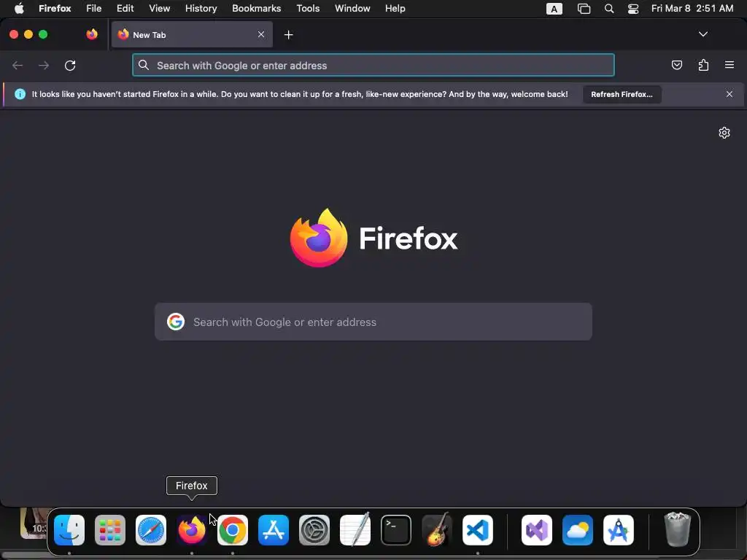This screenshot has height=560, width=747.
Task: Open the Save to Pocket icon
Action: 676,65
